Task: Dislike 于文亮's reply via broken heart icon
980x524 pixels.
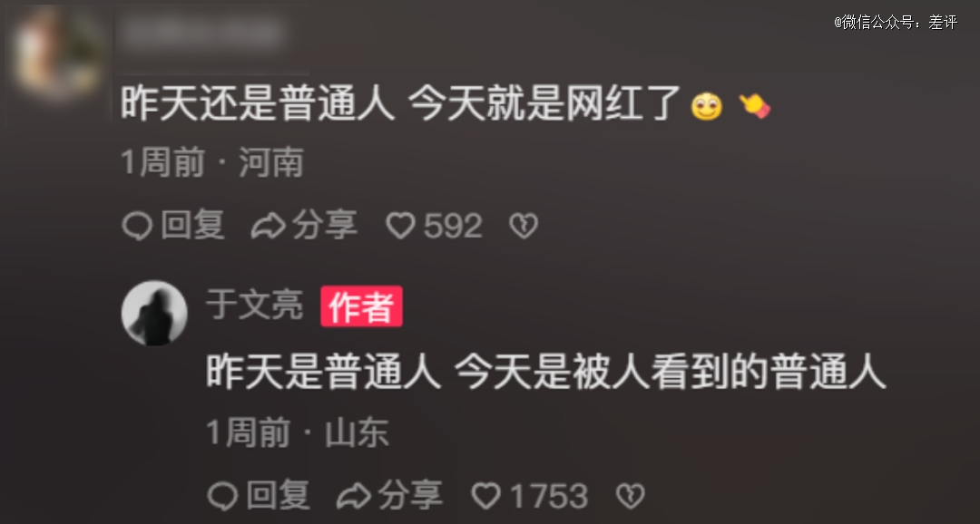Action: click(630, 497)
